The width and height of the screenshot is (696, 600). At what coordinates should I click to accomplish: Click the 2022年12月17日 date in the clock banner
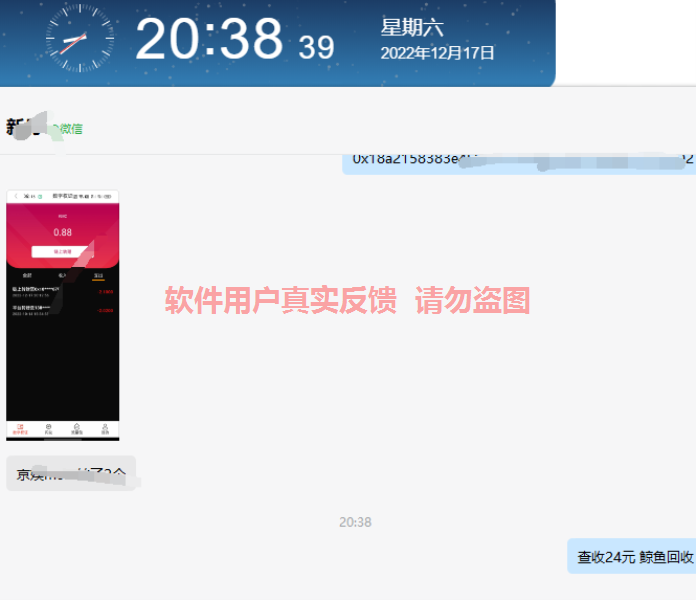click(x=437, y=53)
